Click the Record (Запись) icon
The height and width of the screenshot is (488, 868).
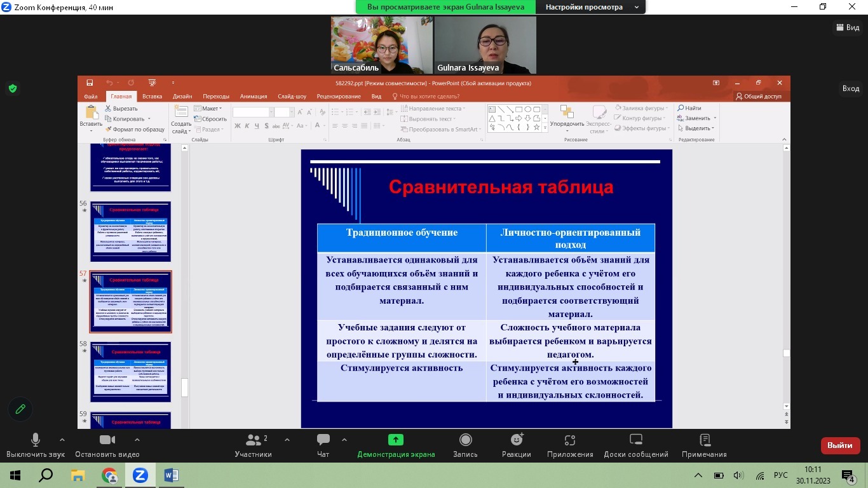[465, 440]
